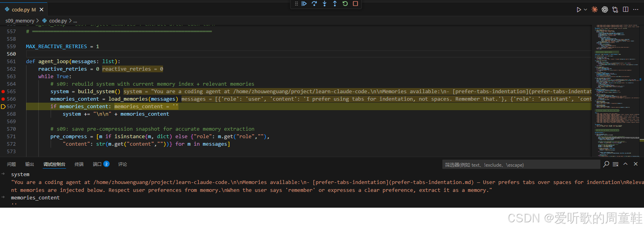Maximize the bottom panel with chevron
This screenshot has height=229, width=644.
coord(625,164)
